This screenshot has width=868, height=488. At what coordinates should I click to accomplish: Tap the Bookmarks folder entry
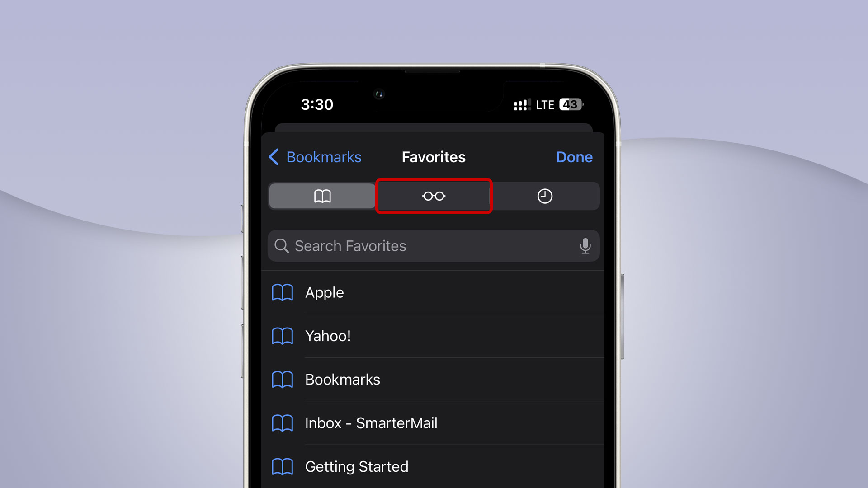click(x=434, y=379)
